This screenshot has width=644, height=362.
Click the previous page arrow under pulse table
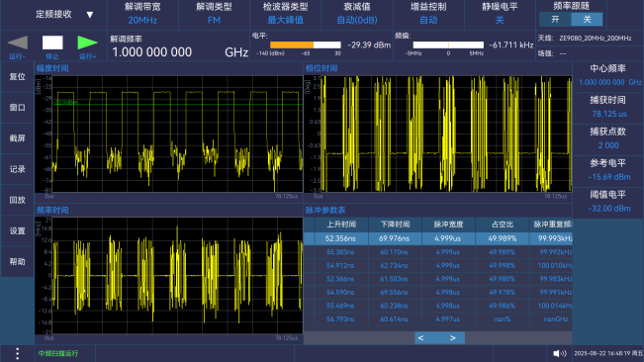[x=421, y=338]
